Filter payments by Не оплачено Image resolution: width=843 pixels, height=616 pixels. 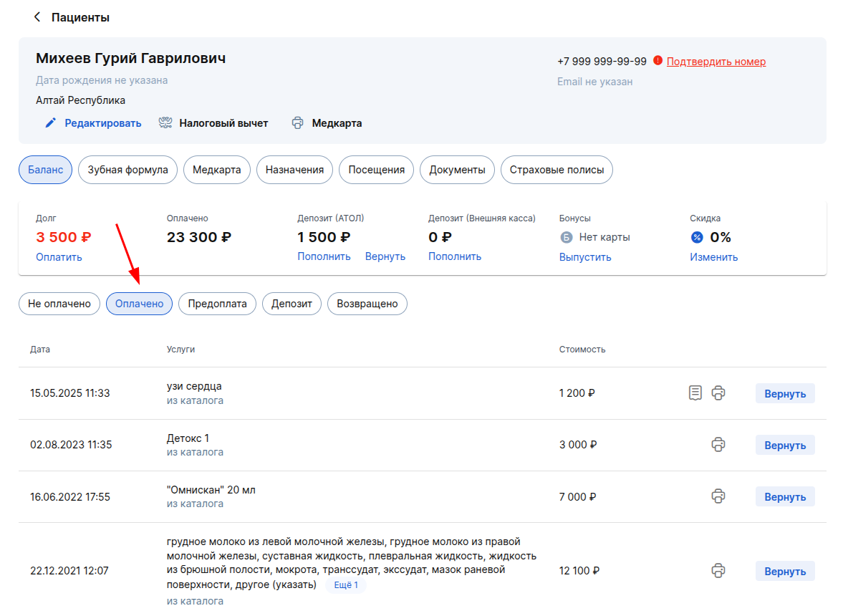[59, 304]
